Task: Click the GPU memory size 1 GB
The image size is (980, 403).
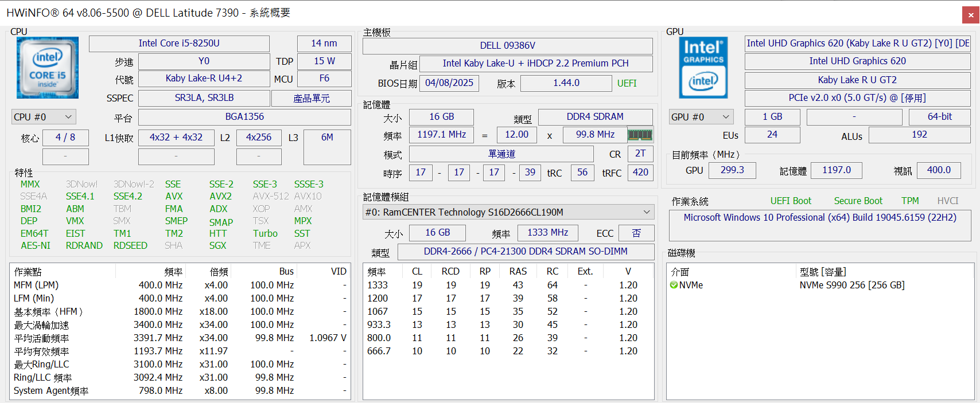Action: 772,117
